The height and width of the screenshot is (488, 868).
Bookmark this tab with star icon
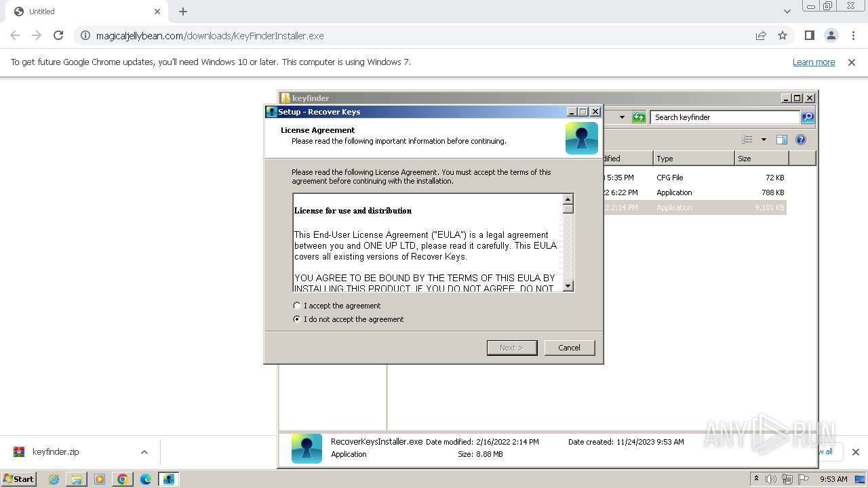coord(783,35)
